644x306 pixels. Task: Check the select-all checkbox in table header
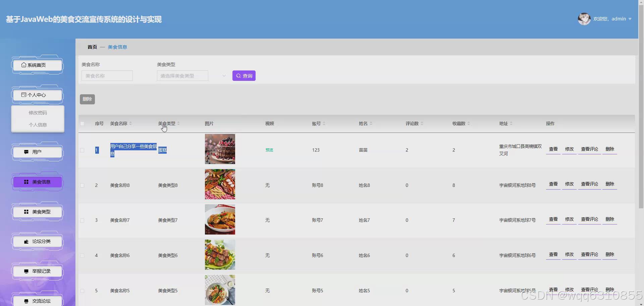pyautogui.click(x=82, y=123)
